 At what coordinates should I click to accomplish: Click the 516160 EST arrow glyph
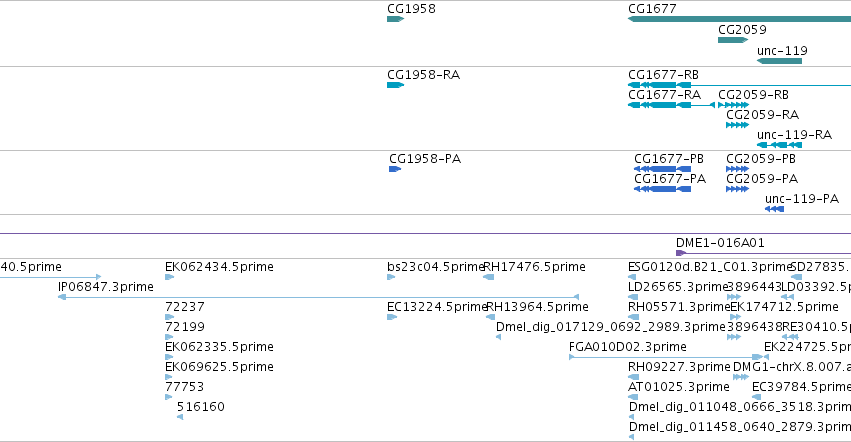click(180, 417)
